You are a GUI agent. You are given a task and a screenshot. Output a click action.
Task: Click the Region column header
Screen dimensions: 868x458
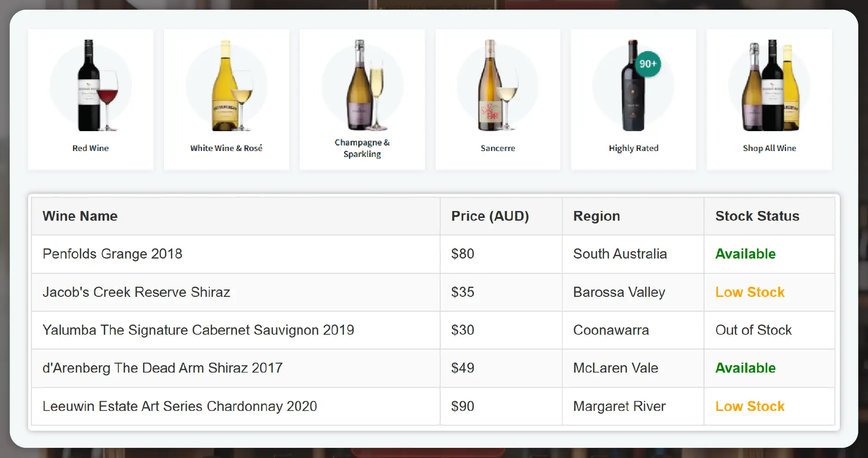[596, 216]
